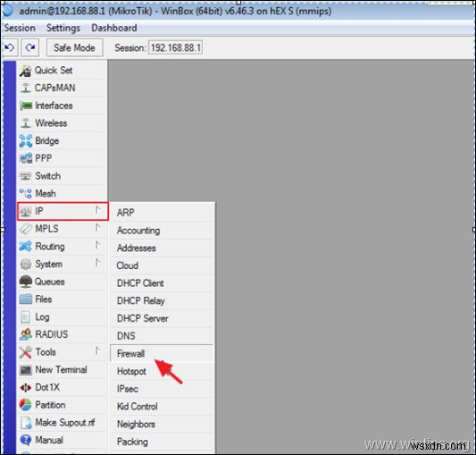Click the Tools wrench icon
The image size is (476, 455).
(x=26, y=352)
